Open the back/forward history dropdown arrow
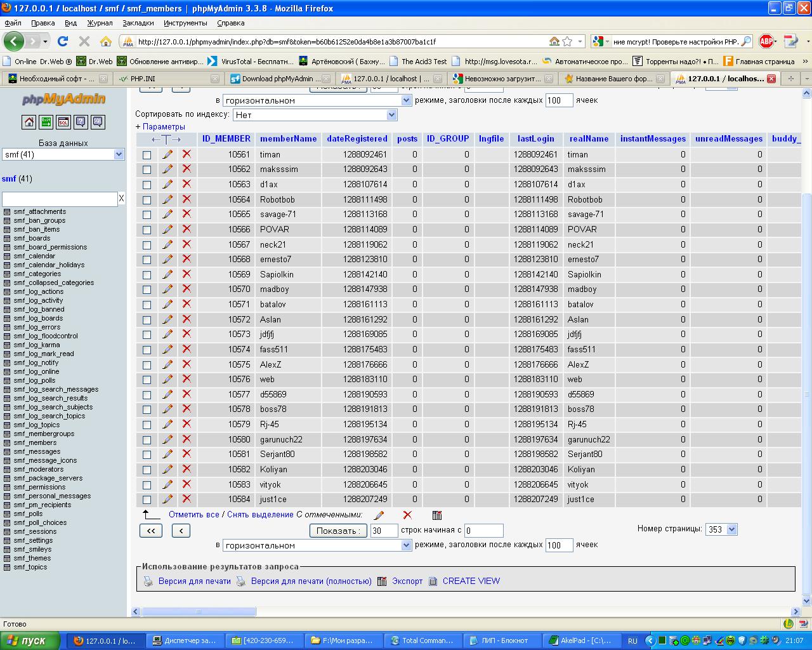This screenshot has width=812, height=650. tap(44, 41)
